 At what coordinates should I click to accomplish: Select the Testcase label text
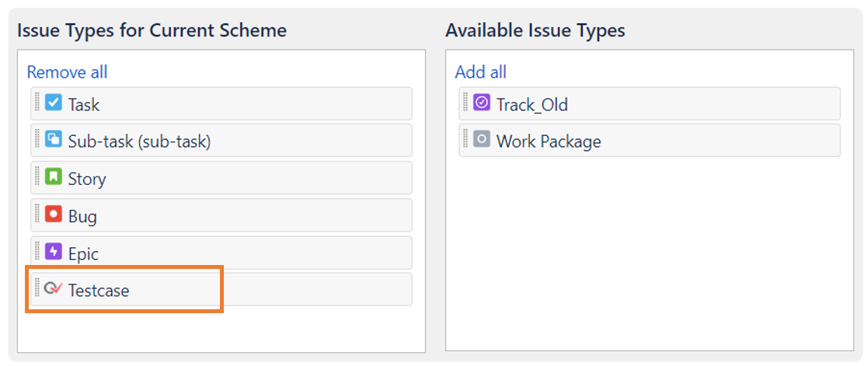pos(99,291)
